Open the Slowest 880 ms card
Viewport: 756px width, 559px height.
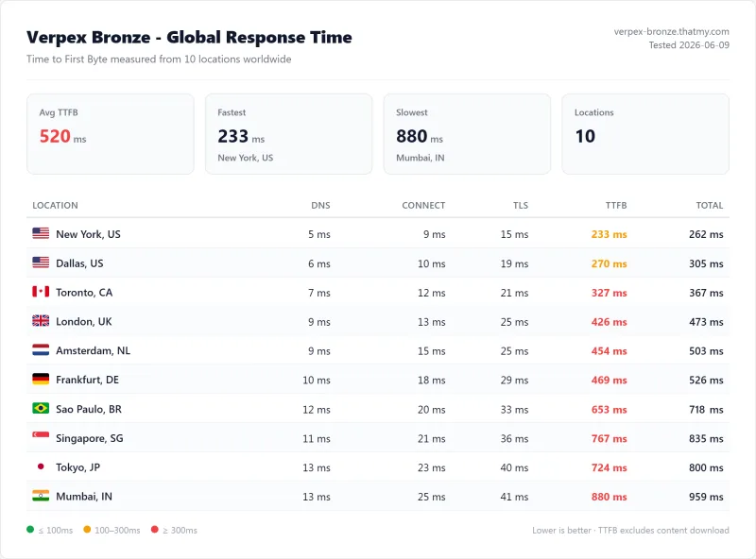467,134
